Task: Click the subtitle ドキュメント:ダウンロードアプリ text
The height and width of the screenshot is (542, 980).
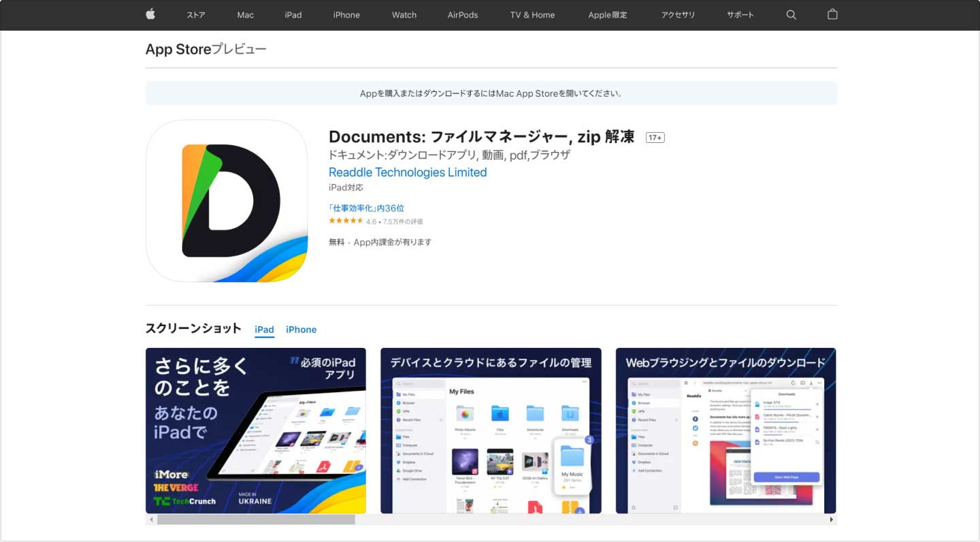Action: click(x=449, y=155)
